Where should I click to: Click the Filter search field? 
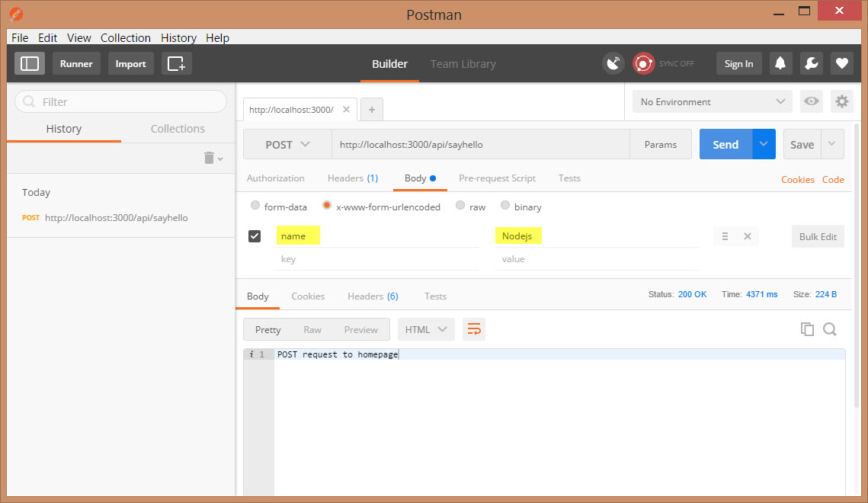pos(120,102)
